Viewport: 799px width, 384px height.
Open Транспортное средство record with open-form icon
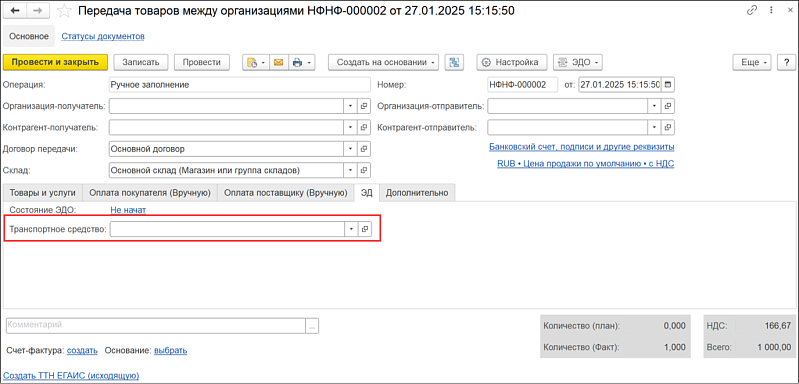point(364,229)
